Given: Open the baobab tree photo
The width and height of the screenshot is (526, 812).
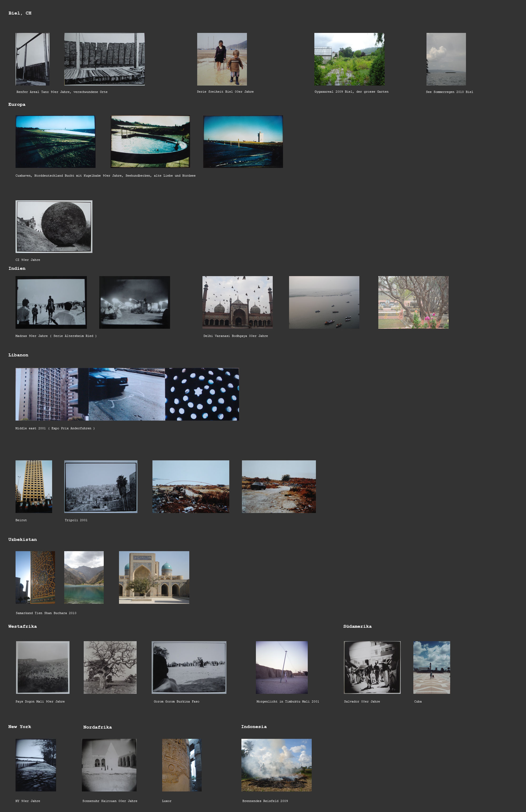Looking at the screenshot, I should coord(110,667).
